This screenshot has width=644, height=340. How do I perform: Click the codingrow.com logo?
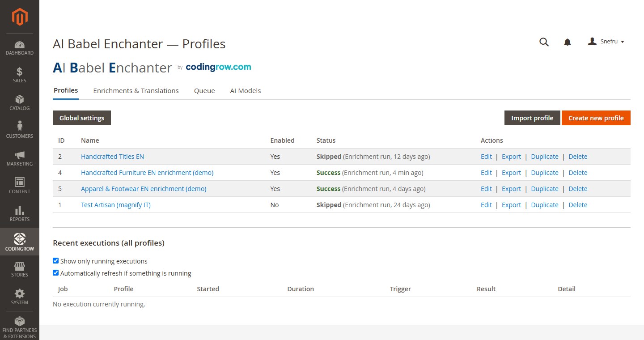point(218,67)
